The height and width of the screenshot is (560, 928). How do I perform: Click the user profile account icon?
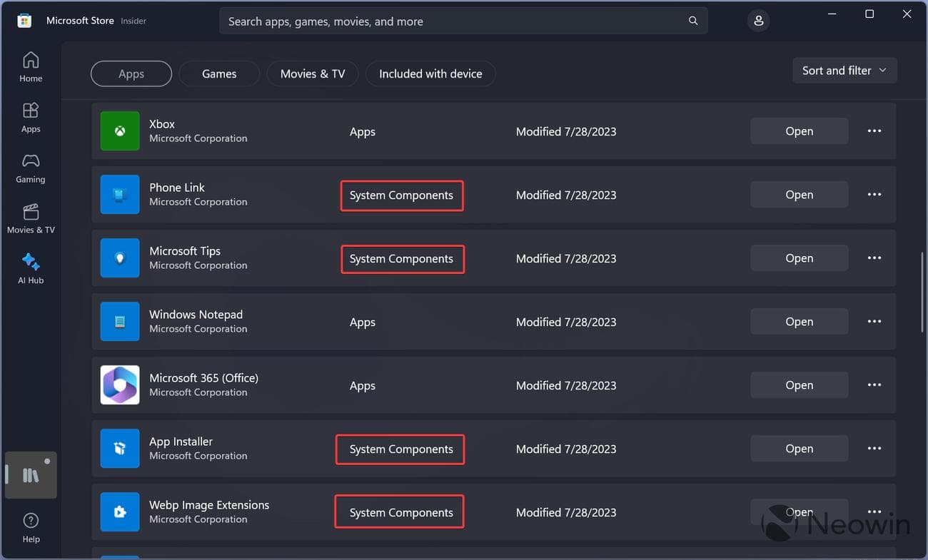(x=758, y=21)
